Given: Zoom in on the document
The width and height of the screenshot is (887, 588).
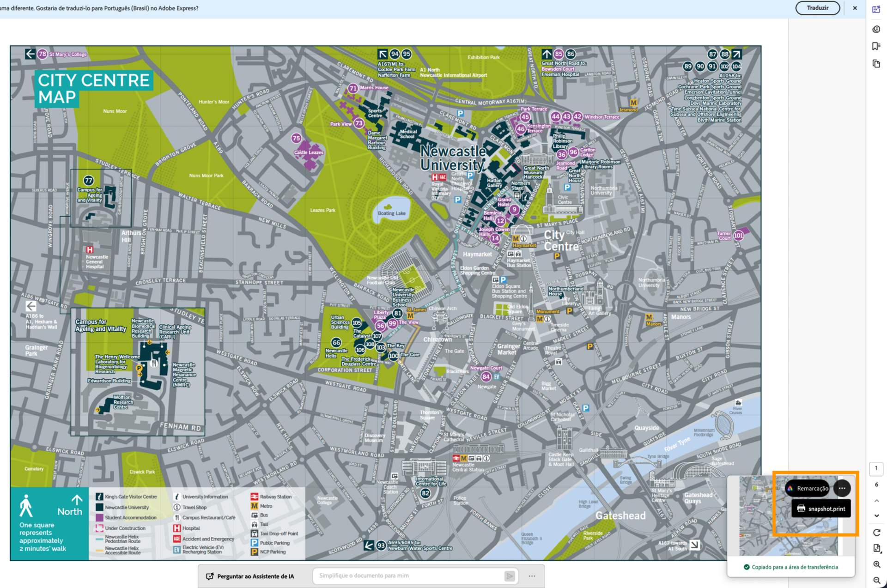Looking at the screenshot, I should [876, 564].
